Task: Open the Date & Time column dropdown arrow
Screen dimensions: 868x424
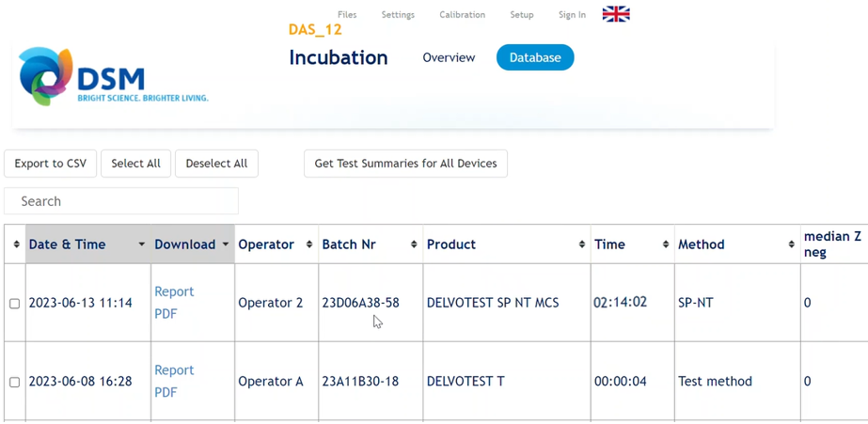Action: point(142,244)
